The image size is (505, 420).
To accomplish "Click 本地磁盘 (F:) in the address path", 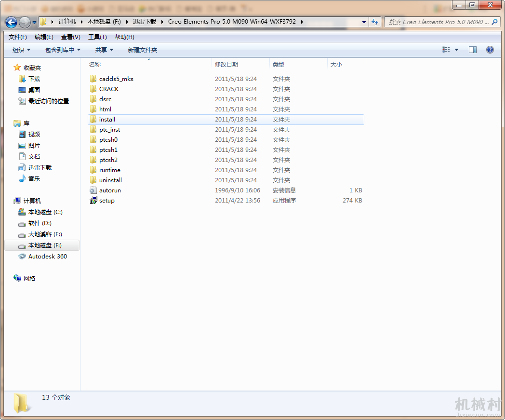I will (x=104, y=22).
